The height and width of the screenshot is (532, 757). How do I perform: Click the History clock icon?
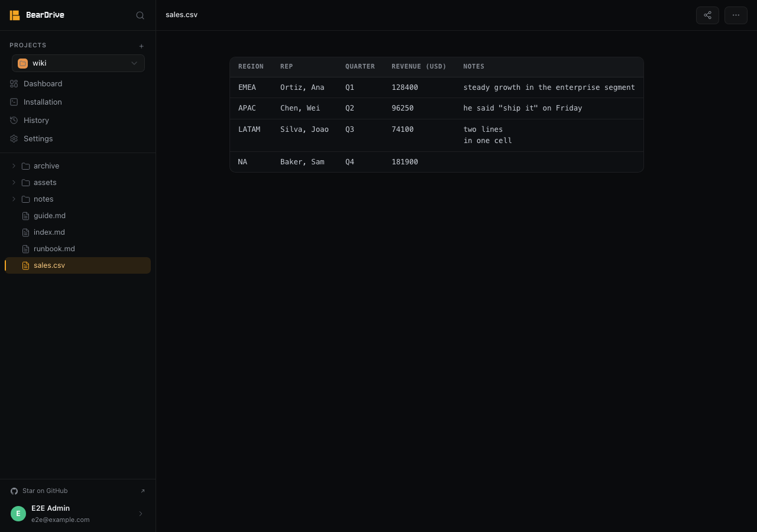pos(14,121)
